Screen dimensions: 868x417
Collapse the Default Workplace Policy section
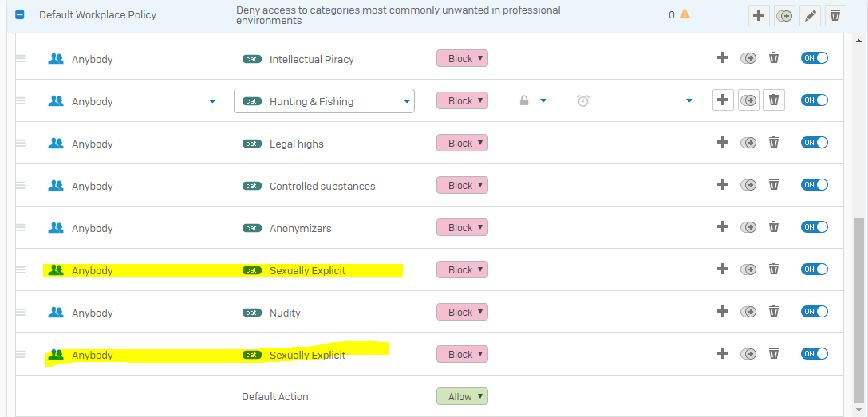20,15
